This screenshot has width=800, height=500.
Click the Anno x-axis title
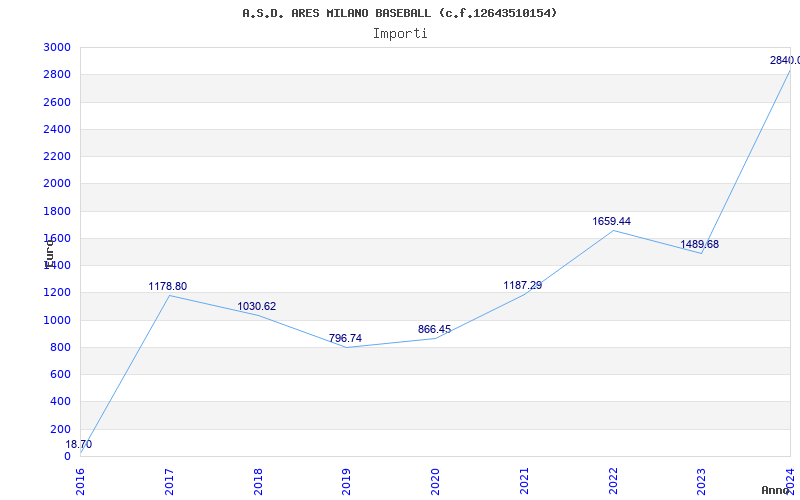[x=776, y=490]
